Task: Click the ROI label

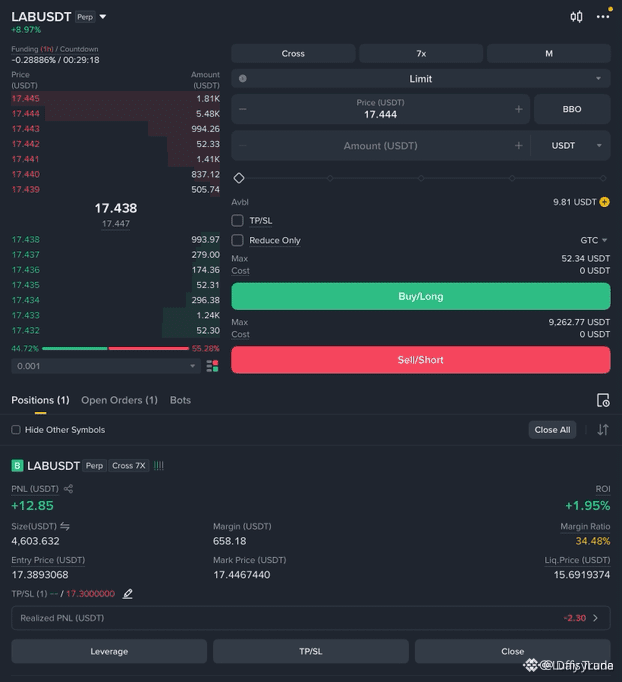Action: tap(603, 489)
